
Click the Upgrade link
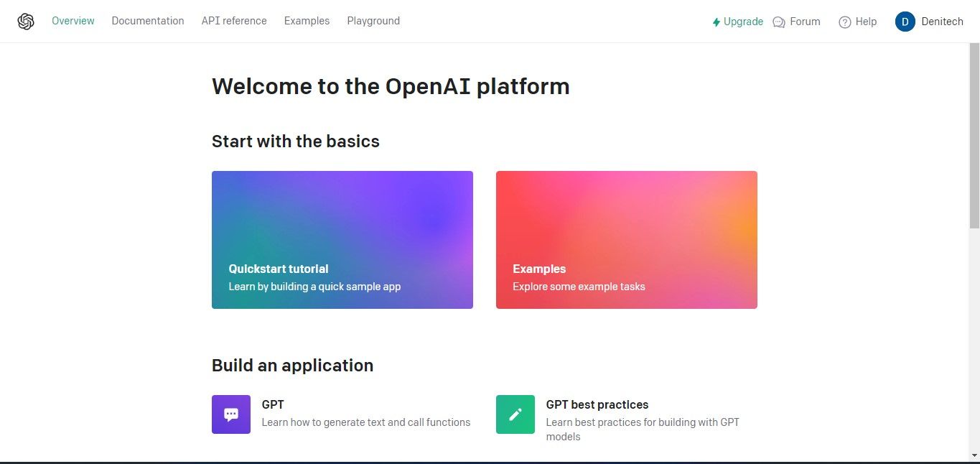743,22
